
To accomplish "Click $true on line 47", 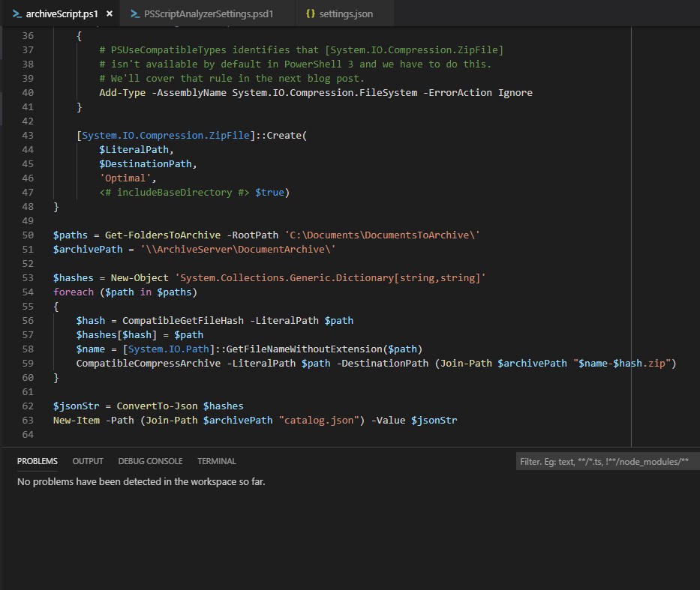I will [269, 193].
